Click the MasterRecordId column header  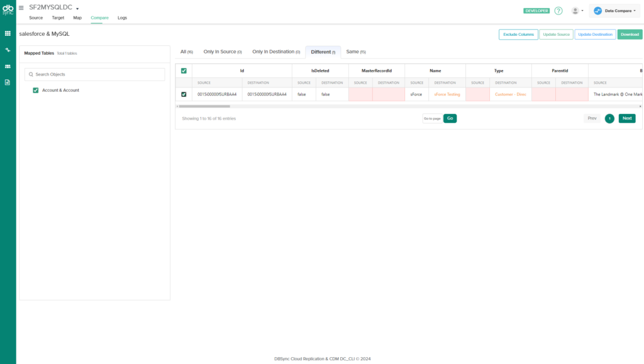tap(377, 71)
